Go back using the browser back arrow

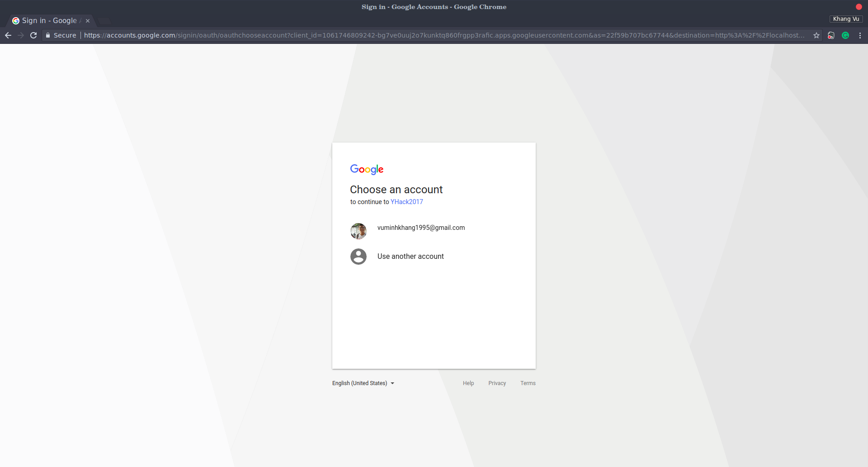(x=8, y=35)
